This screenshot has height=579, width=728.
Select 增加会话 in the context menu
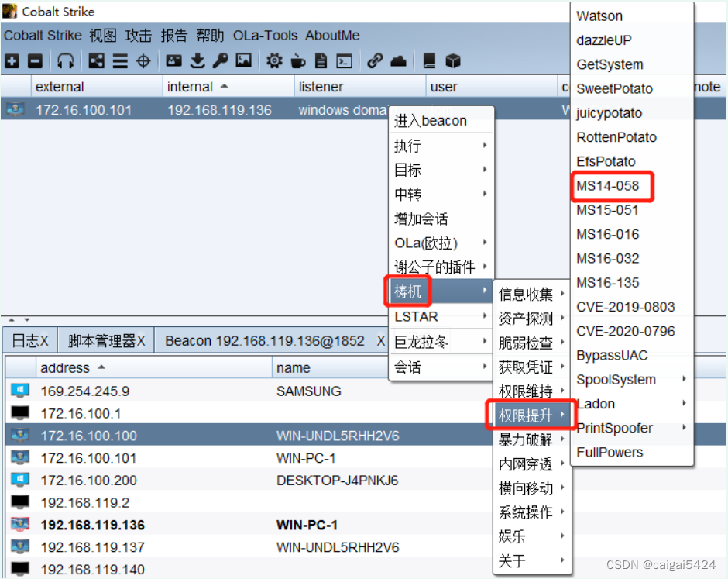click(x=441, y=219)
